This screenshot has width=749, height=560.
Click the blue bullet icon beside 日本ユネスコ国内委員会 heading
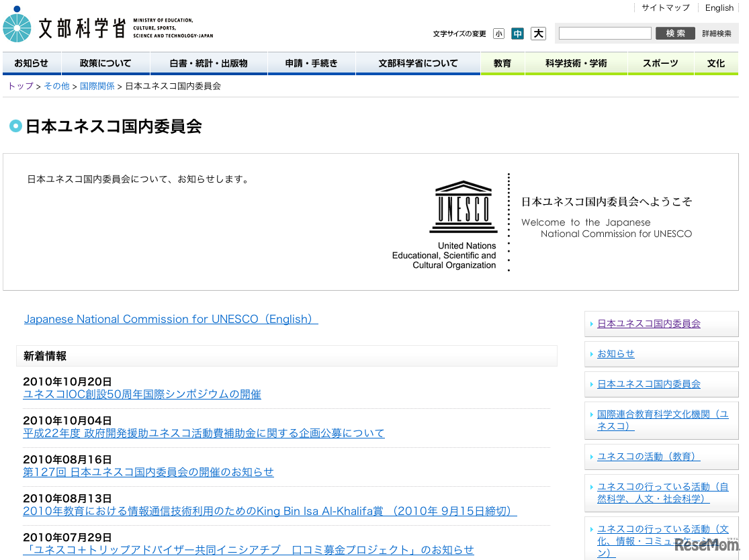(x=15, y=126)
